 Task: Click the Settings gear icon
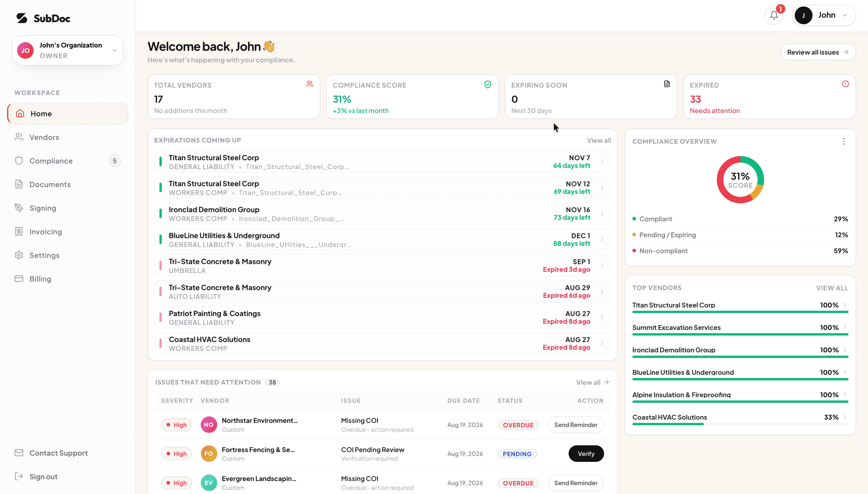pos(19,255)
